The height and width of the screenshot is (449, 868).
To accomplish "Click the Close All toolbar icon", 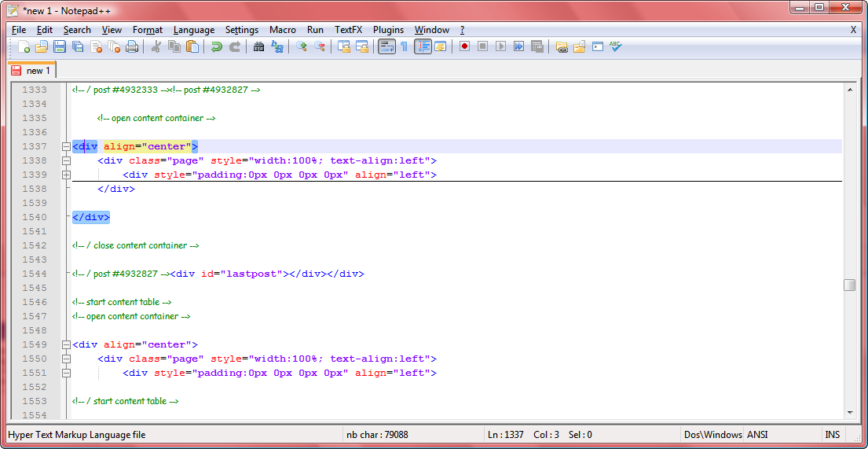I will pos(114,47).
